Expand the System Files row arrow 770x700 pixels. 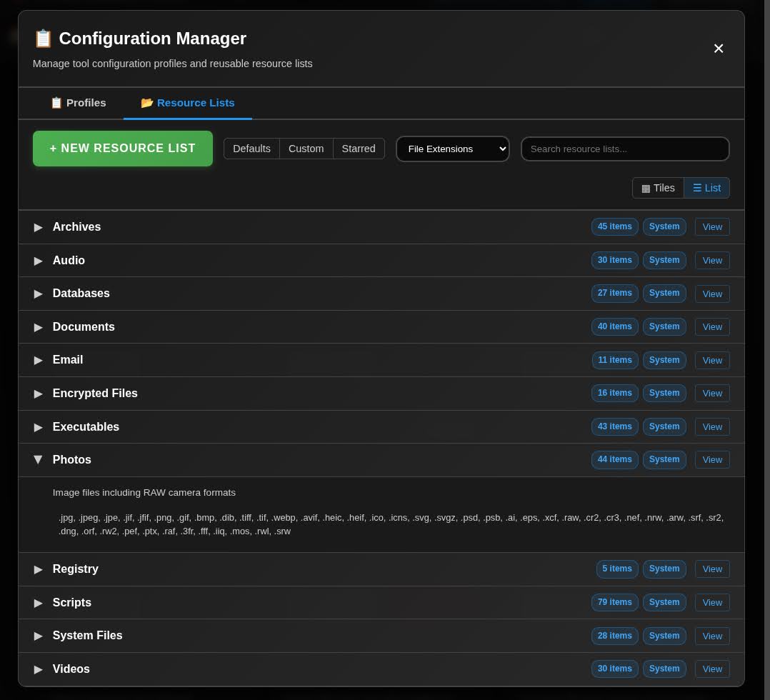click(38, 636)
